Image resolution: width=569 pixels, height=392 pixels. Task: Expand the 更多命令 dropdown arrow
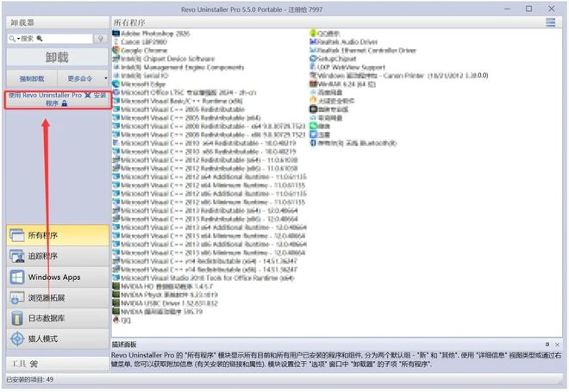(x=105, y=78)
